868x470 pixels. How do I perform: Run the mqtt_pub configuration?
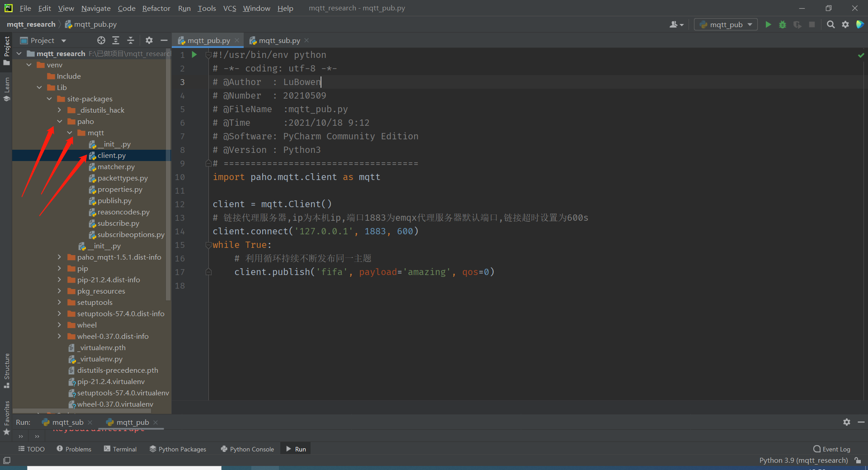[768, 24]
